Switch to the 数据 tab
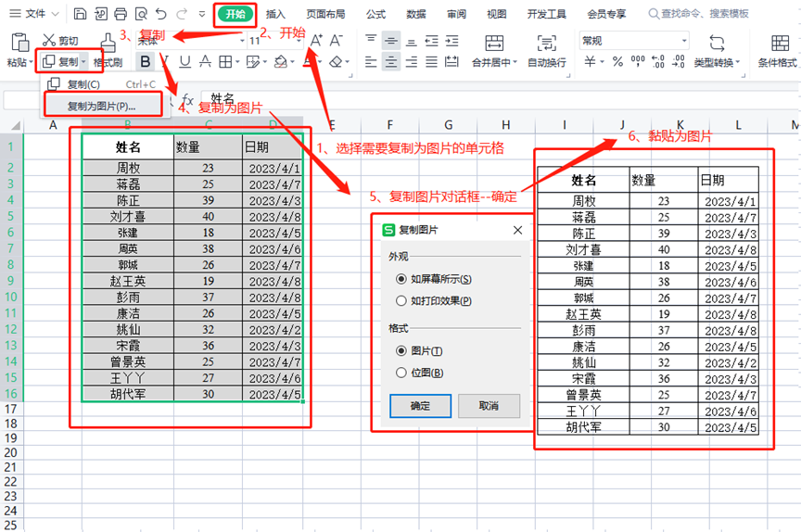The height and width of the screenshot is (532, 801). [x=416, y=14]
